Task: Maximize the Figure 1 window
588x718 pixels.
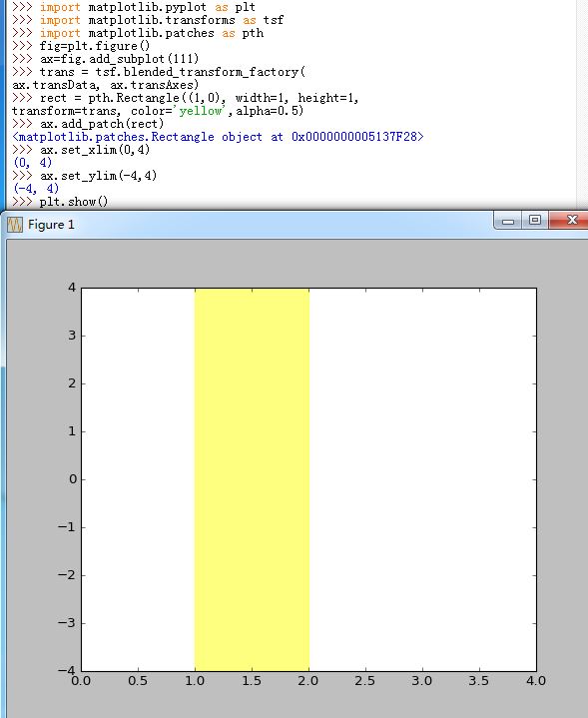Action: (535, 221)
